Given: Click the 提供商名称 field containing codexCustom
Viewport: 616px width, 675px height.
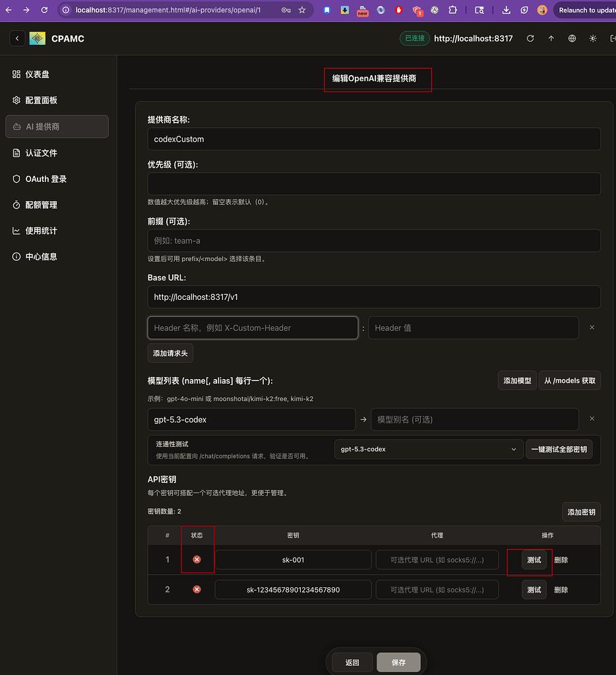Looking at the screenshot, I should tap(374, 139).
